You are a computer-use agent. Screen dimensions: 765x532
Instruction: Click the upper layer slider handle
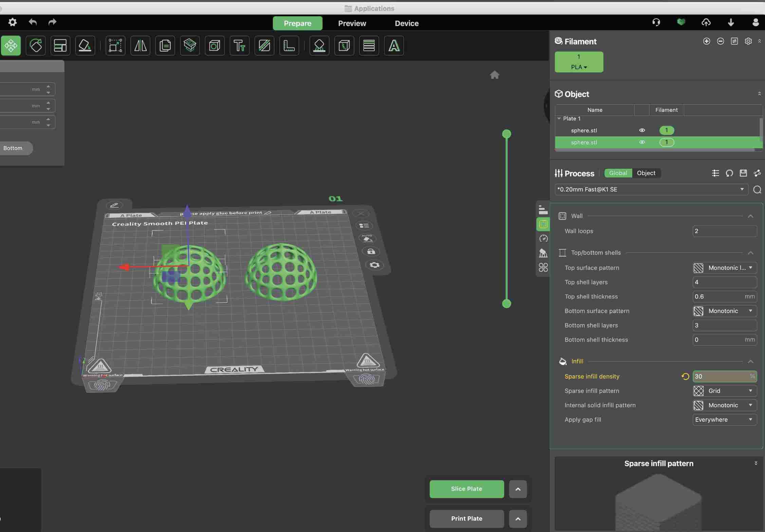(506, 134)
